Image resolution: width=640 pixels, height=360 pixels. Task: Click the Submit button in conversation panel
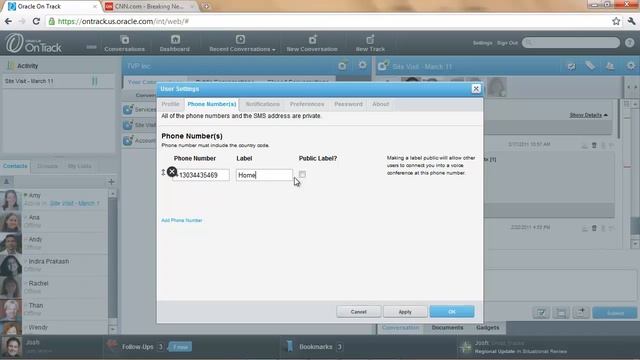615,313
